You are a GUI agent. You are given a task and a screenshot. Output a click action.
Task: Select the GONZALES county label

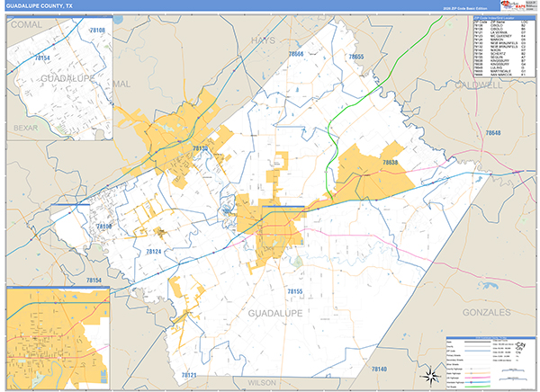point(486,313)
